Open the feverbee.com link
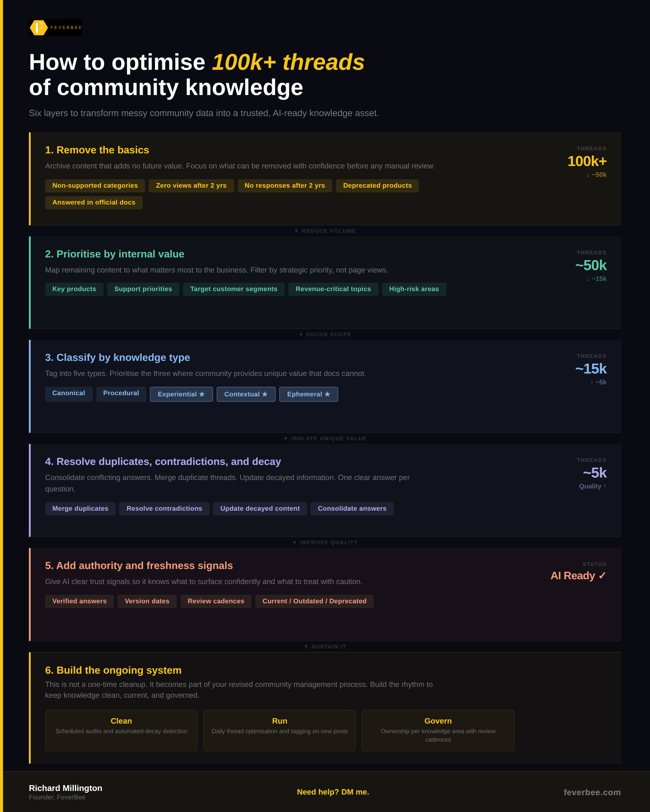 tap(592, 792)
